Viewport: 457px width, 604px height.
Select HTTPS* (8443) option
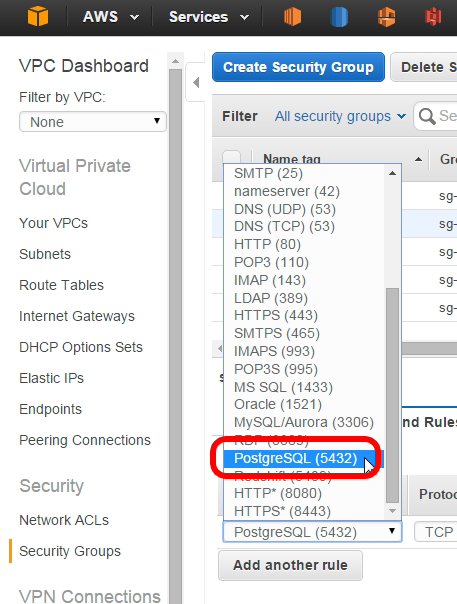pos(305,511)
